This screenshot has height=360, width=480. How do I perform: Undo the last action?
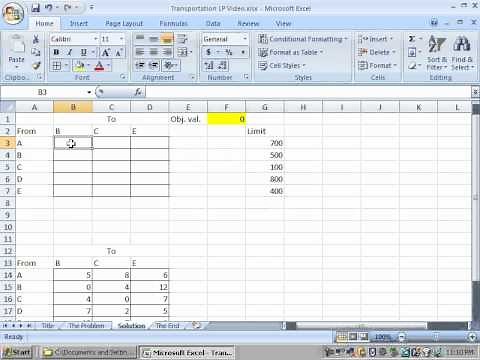coord(49,7)
